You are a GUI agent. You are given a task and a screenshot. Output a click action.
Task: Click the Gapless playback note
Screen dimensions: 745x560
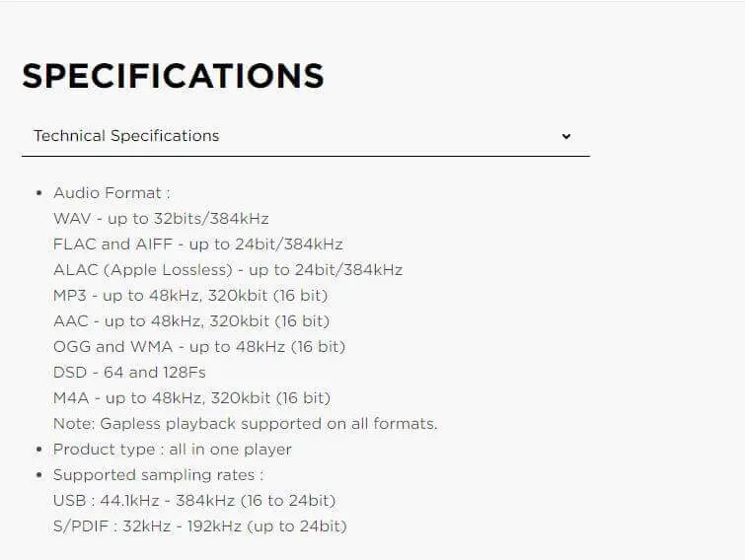coord(245,424)
